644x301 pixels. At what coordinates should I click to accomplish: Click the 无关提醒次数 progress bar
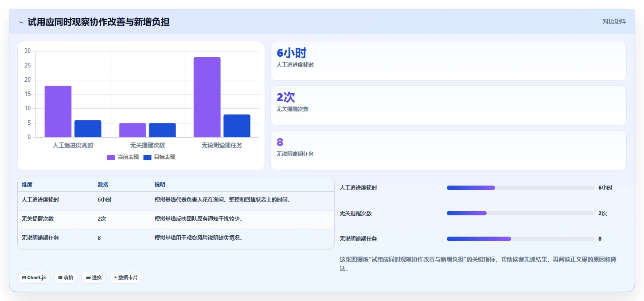[x=520, y=214]
